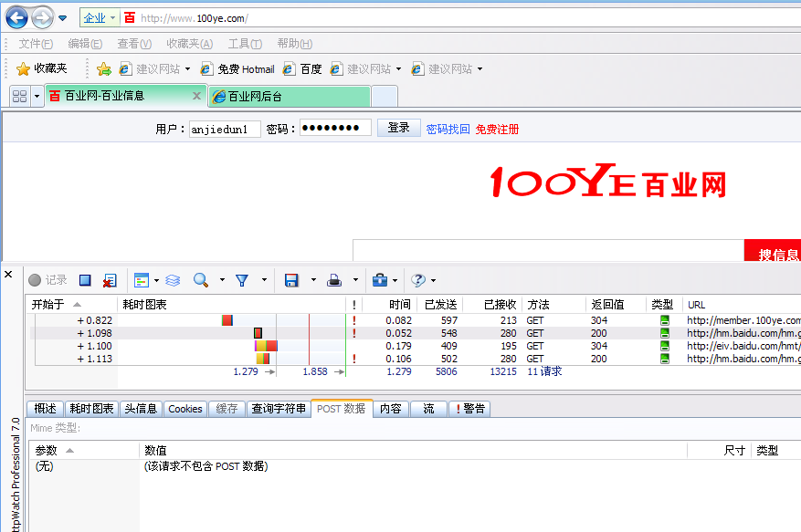Click the page grouping layers icon in HttpWatch
801x532 pixels.
[173, 280]
